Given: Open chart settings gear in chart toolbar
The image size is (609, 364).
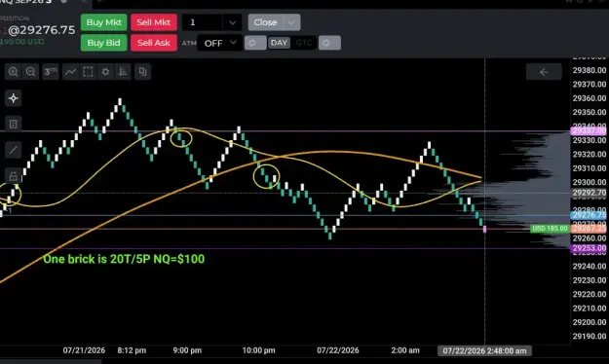Looking at the screenshot, I should point(105,72).
